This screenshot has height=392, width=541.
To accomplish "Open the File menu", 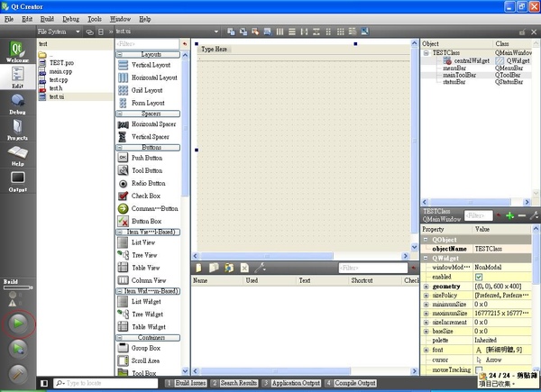I will (x=9, y=19).
